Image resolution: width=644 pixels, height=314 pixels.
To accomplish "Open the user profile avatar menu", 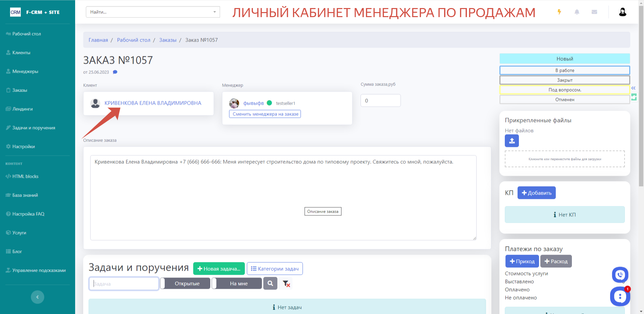I will pyautogui.click(x=623, y=12).
